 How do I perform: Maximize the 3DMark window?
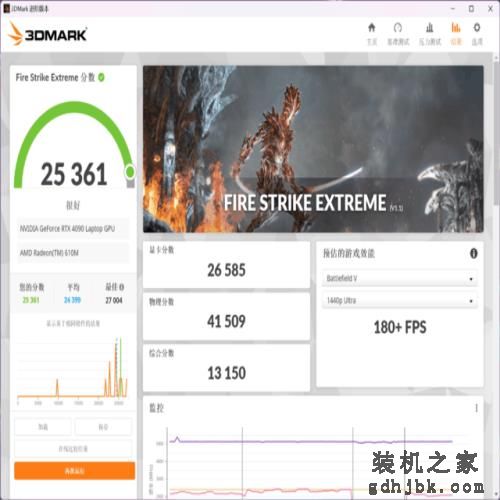pyautogui.click(x=471, y=9)
